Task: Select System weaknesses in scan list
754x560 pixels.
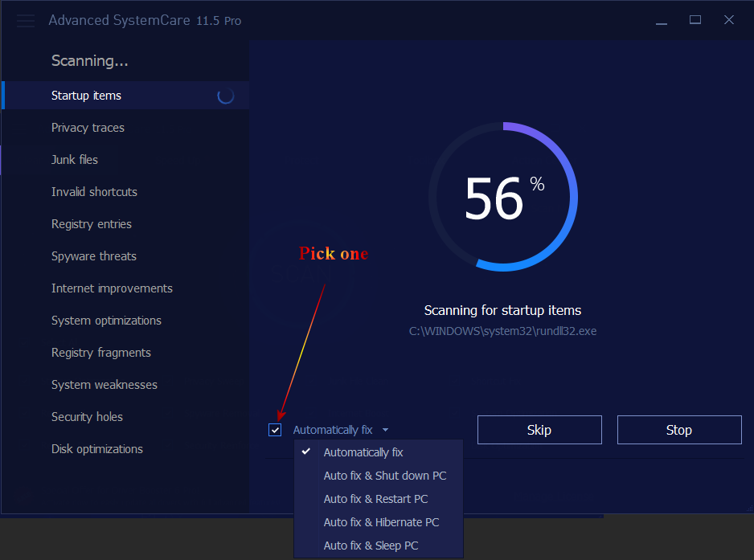Action: 125,385
